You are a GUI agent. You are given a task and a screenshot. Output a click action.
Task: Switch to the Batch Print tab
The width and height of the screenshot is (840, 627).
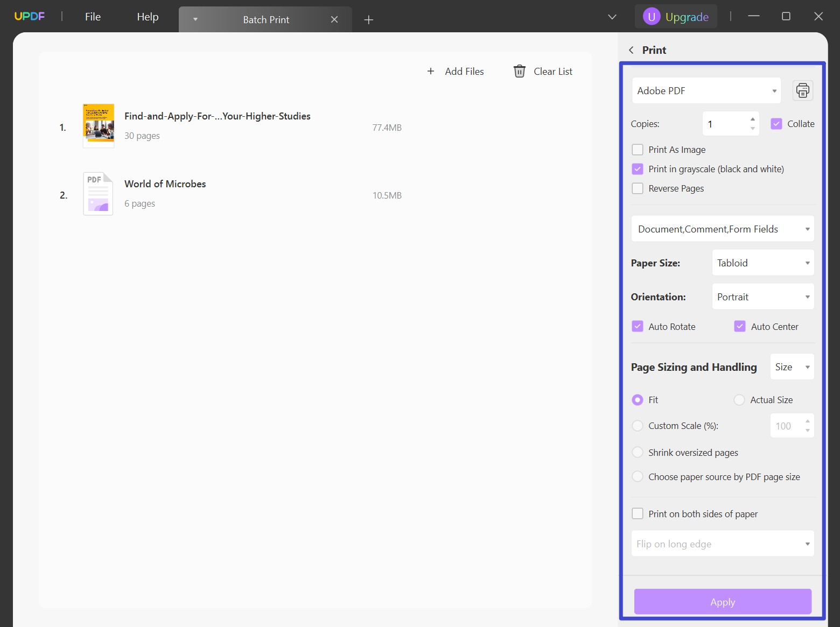pyautogui.click(x=266, y=19)
